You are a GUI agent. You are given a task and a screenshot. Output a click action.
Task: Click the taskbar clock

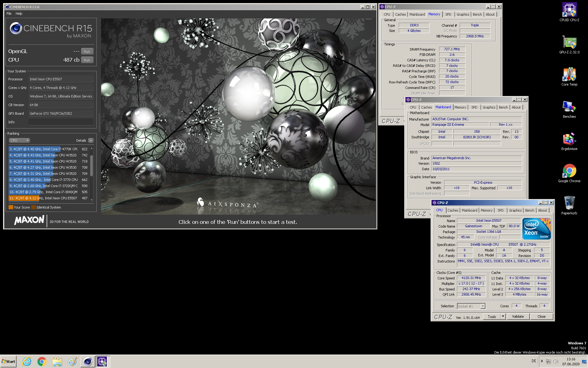click(571, 362)
